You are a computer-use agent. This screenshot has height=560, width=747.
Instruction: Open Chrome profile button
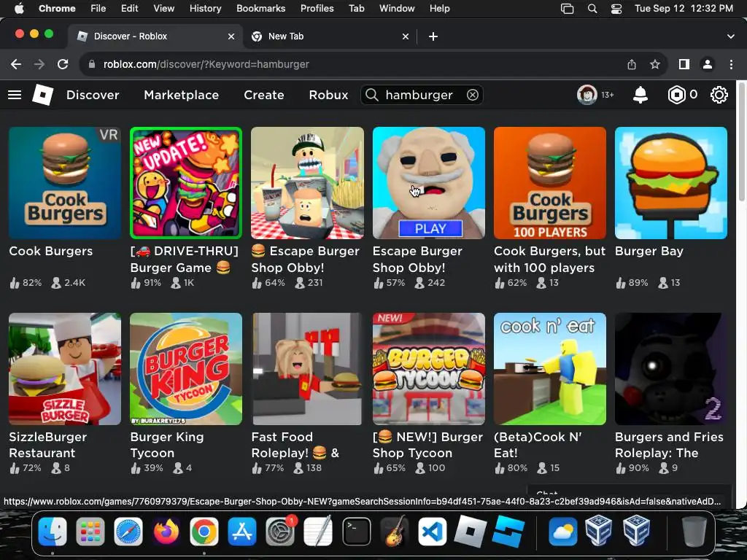pos(708,64)
